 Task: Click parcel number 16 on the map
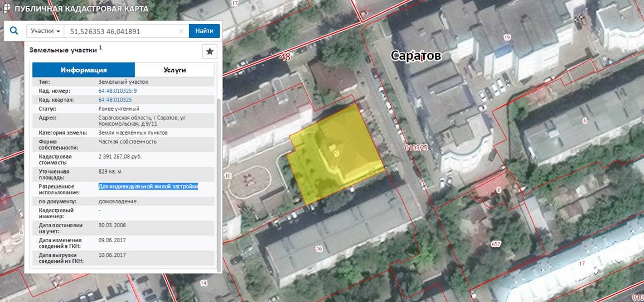(319, 248)
